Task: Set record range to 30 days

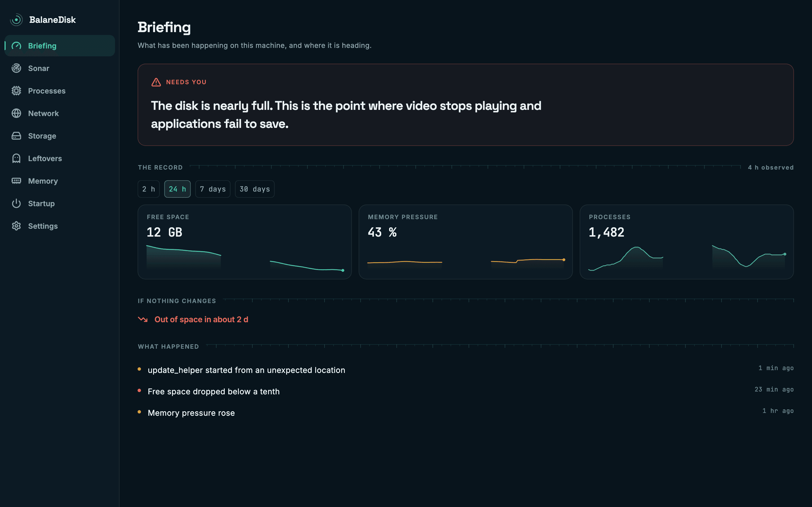Action: (255, 189)
